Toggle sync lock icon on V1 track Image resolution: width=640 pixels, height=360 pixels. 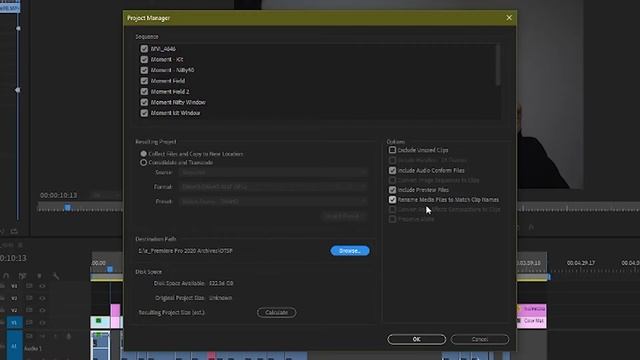tap(29, 322)
